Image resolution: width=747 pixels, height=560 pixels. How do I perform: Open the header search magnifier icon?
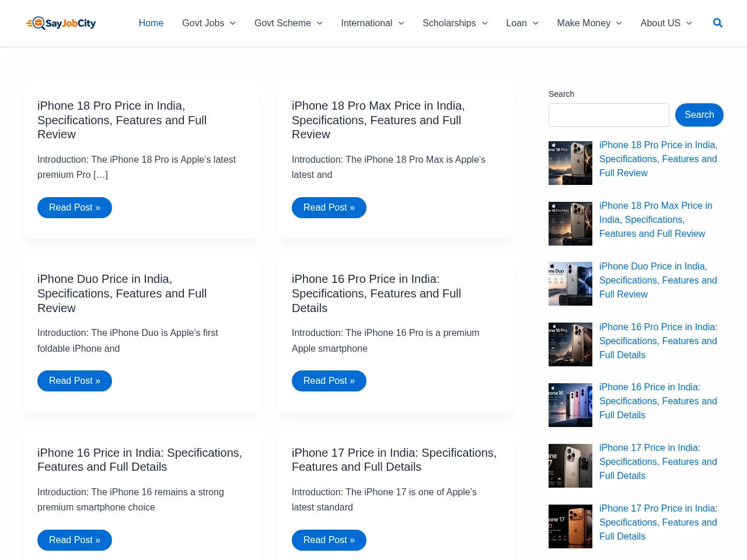718,23
